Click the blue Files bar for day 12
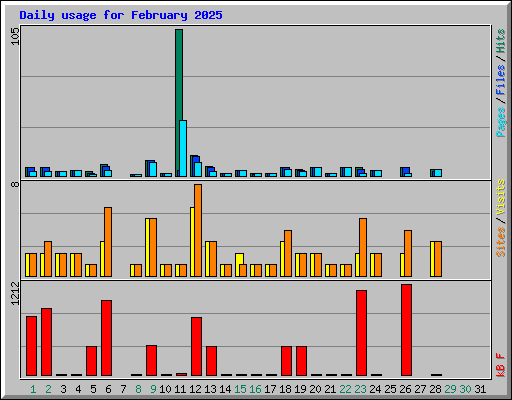This screenshot has width=512, height=400. point(196,159)
